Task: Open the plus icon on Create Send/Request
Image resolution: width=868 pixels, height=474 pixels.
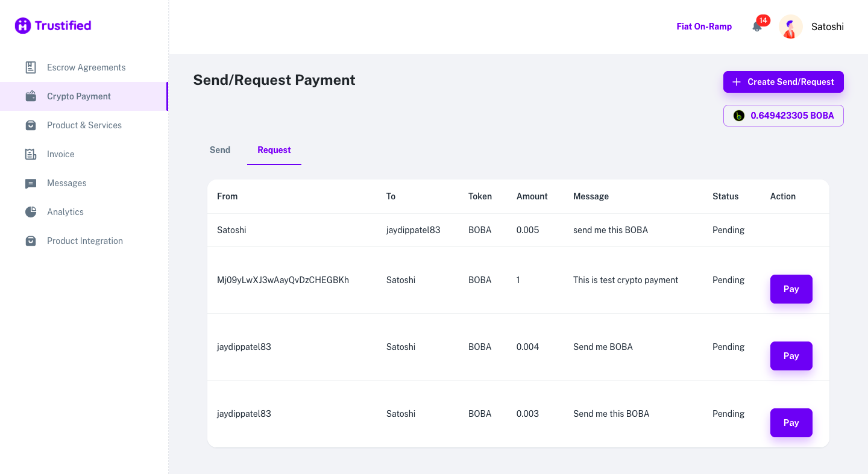Action: click(x=737, y=82)
